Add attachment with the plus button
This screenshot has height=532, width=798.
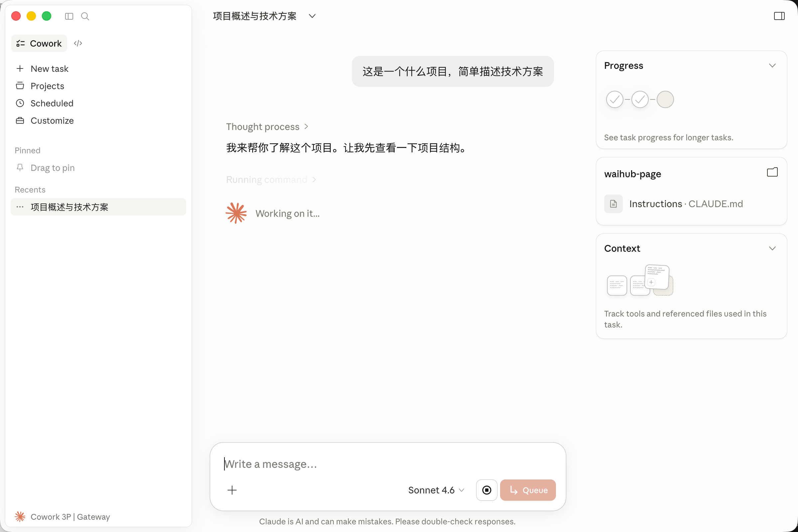pos(232,490)
